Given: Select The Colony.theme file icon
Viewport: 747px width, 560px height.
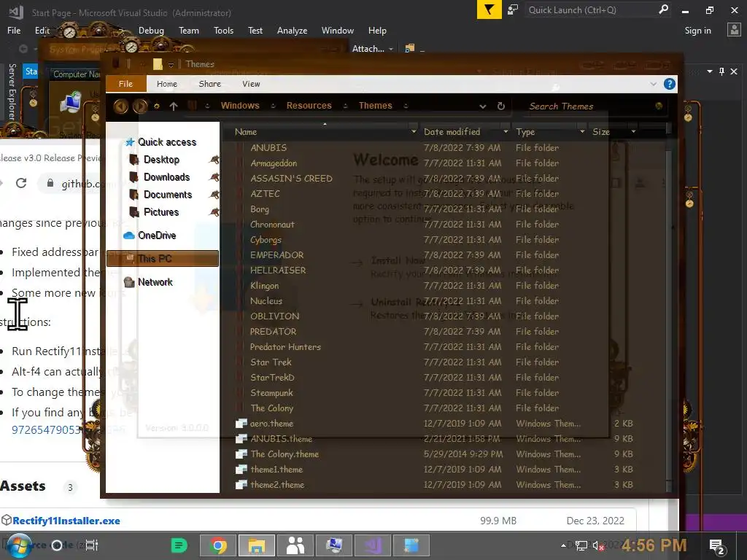Looking at the screenshot, I should coord(241,454).
